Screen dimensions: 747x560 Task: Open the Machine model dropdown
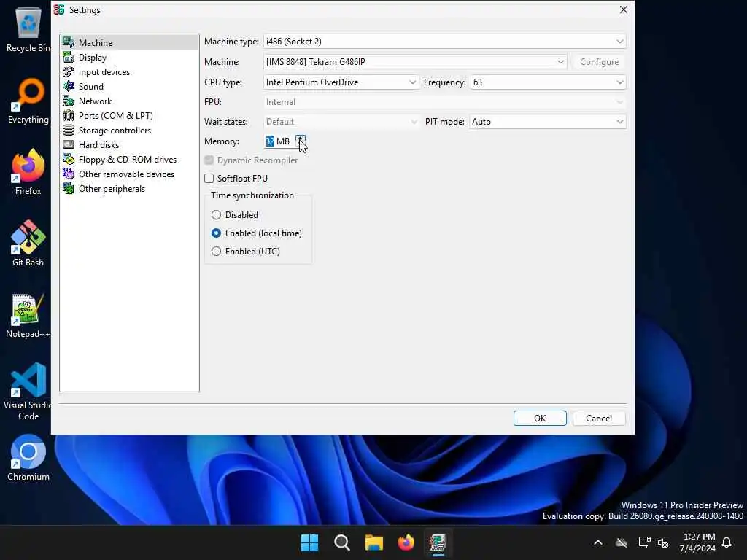(x=415, y=62)
